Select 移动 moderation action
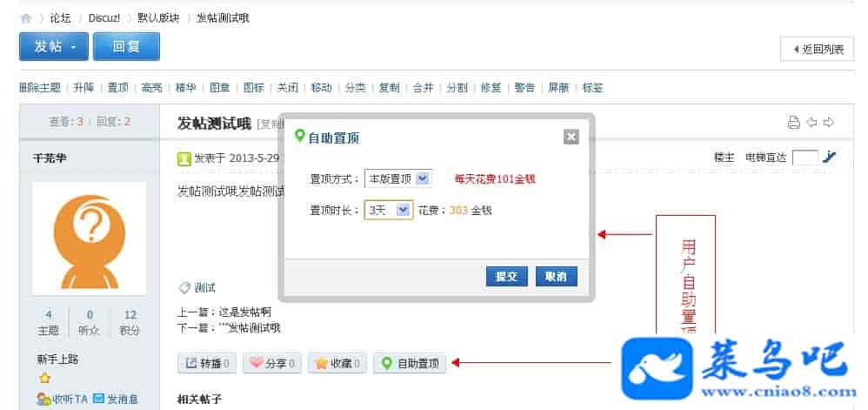868x410 pixels. (x=321, y=88)
